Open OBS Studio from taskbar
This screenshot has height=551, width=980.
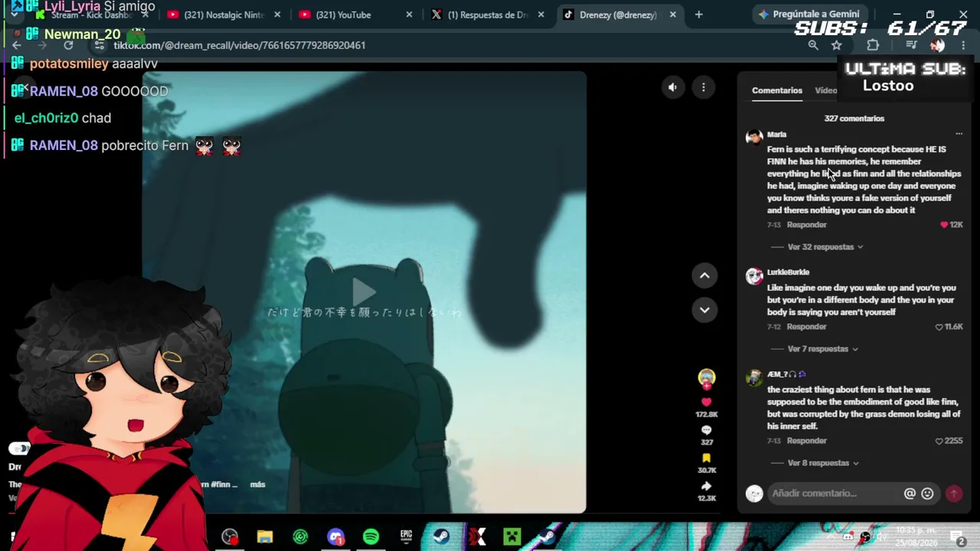230,537
